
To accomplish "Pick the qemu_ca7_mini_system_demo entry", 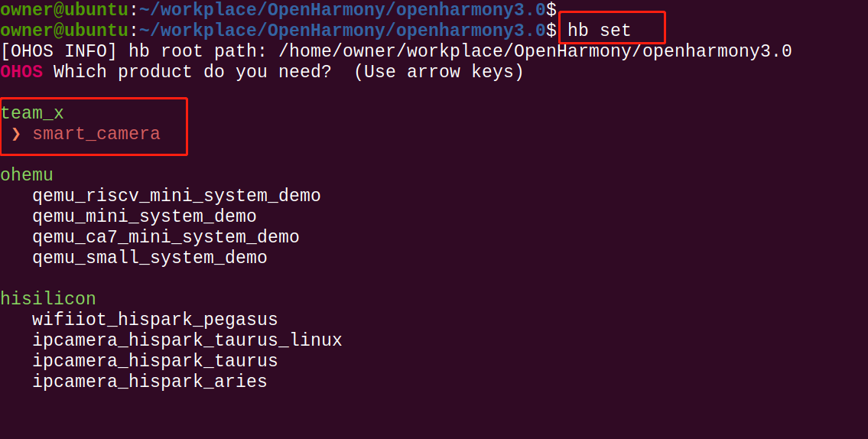I will [x=165, y=237].
